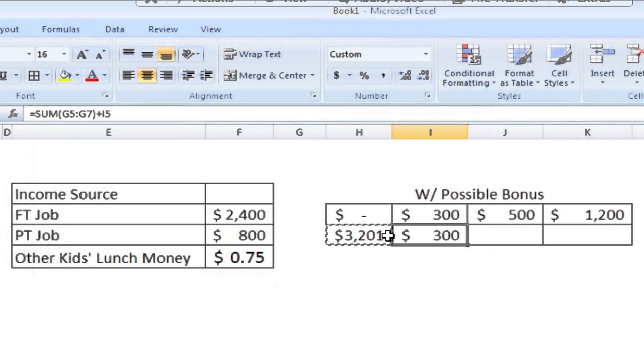Open the Font dialog box launcher
The height and width of the screenshot is (362, 644).
(x=105, y=95)
